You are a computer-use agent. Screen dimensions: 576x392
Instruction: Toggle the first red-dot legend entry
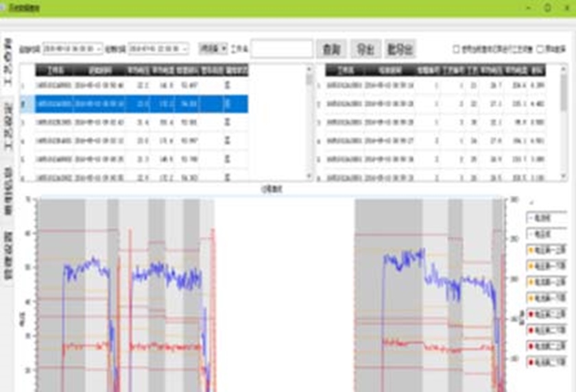pos(547,313)
